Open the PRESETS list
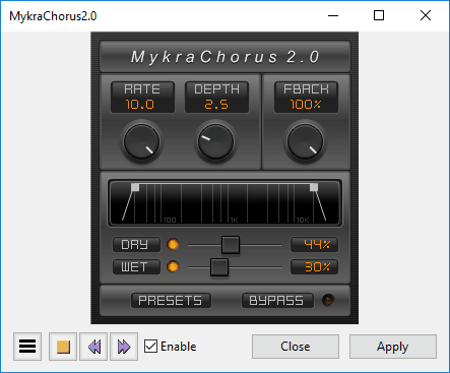Screen dimensions: 450x373 coord(170,300)
